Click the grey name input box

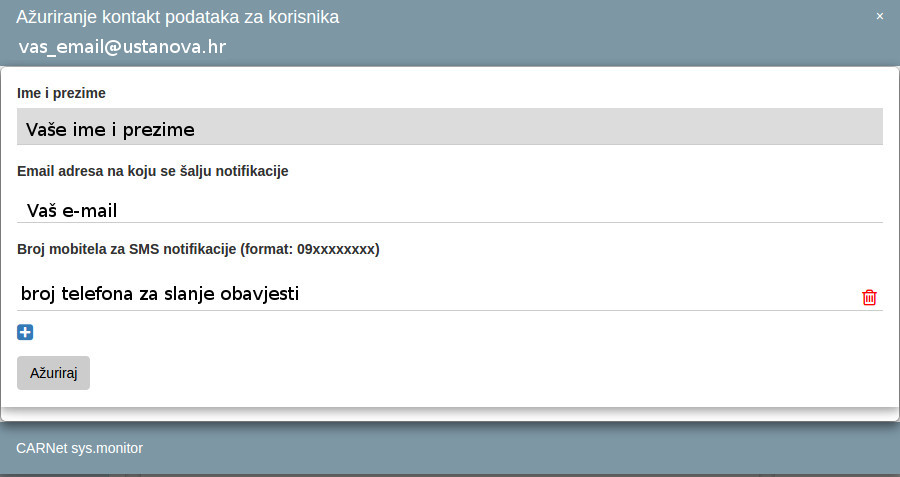pyautogui.click(x=450, y=129)
